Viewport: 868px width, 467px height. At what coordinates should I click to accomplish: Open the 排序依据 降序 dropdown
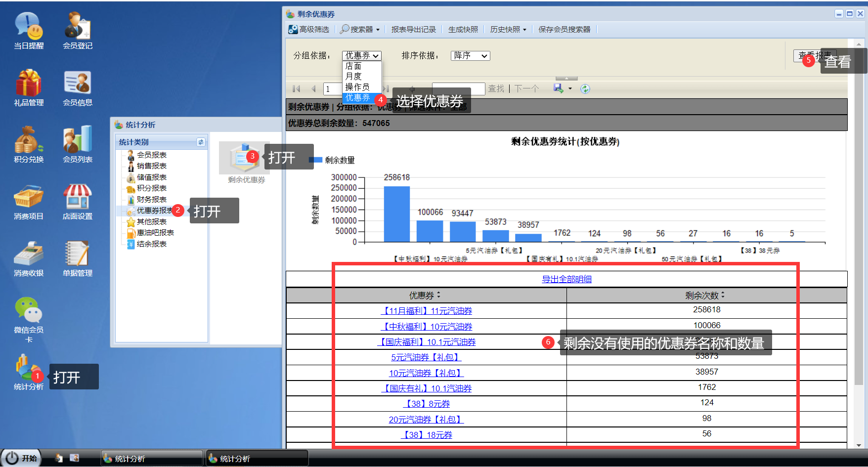(x=470, y=56)
